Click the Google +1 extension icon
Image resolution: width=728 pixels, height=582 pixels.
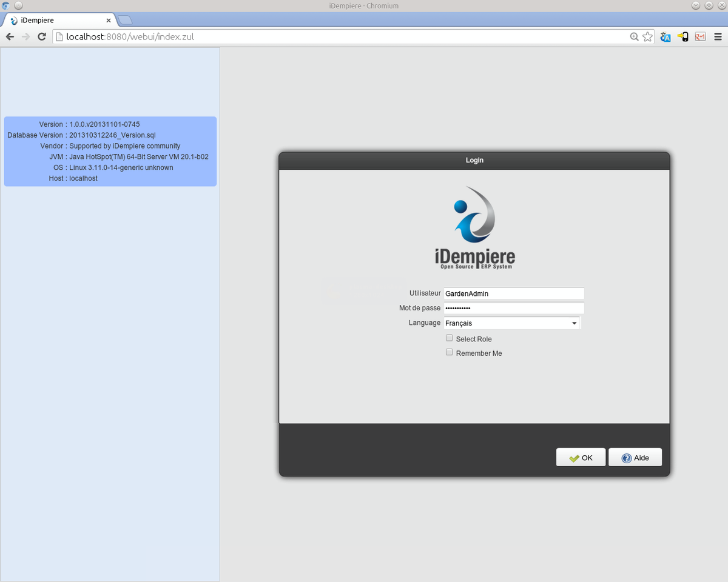[699, 36]
